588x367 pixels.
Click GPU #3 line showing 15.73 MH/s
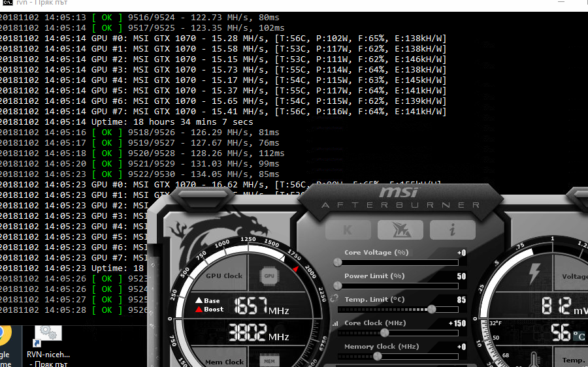(223, 70)
